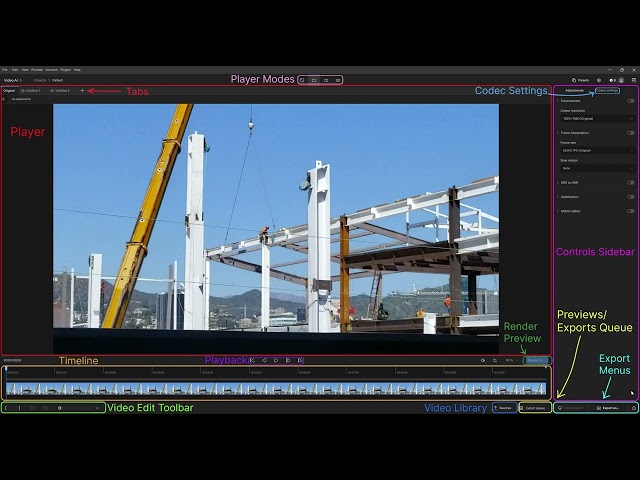Click the timeline playhead marker
This screenshot has height=480, width=640.
click(6, 369)
